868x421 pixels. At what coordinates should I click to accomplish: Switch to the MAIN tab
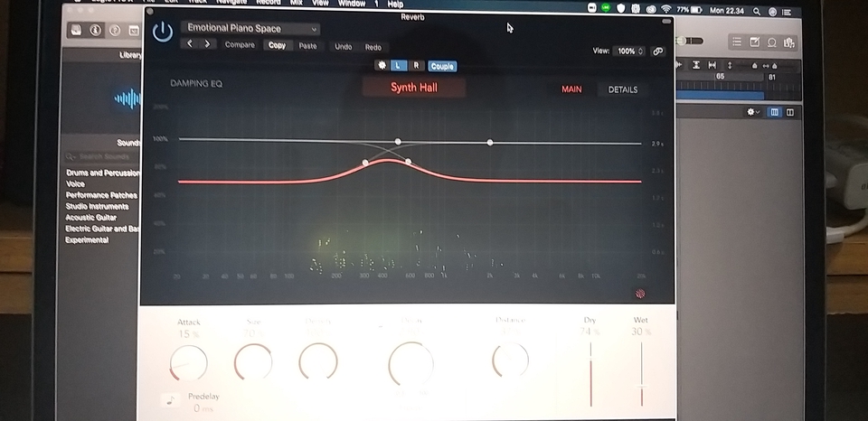tap(571, 89)
